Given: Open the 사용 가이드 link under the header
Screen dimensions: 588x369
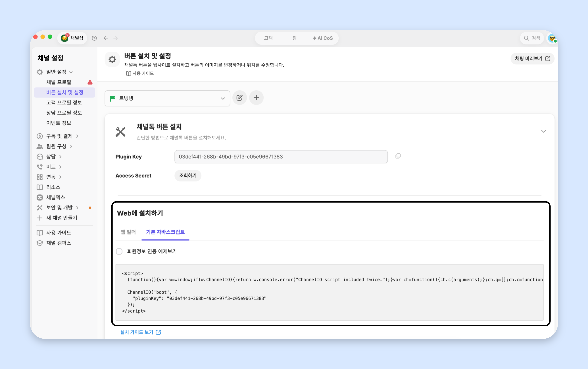Looking at the screenshot, I should (140, 73).
